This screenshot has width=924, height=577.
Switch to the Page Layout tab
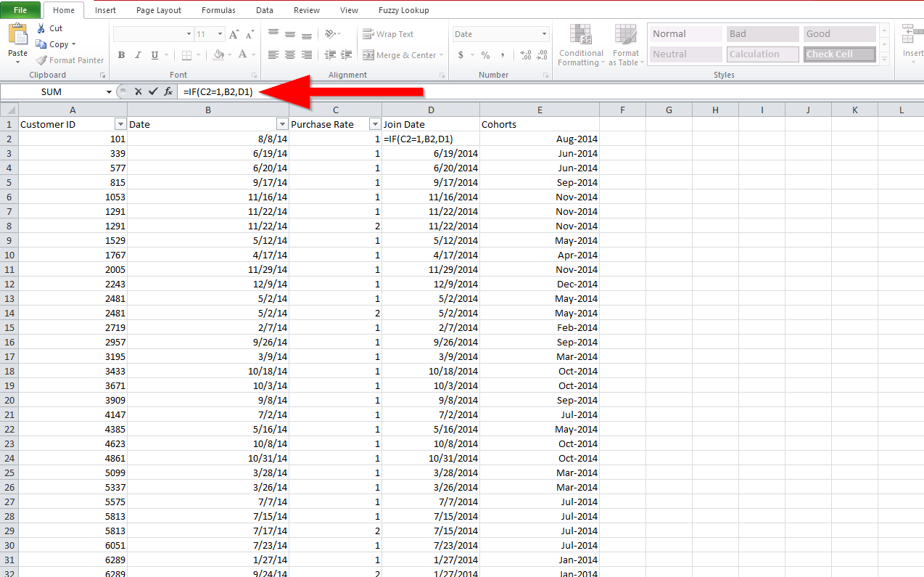[x=159, y=10]
